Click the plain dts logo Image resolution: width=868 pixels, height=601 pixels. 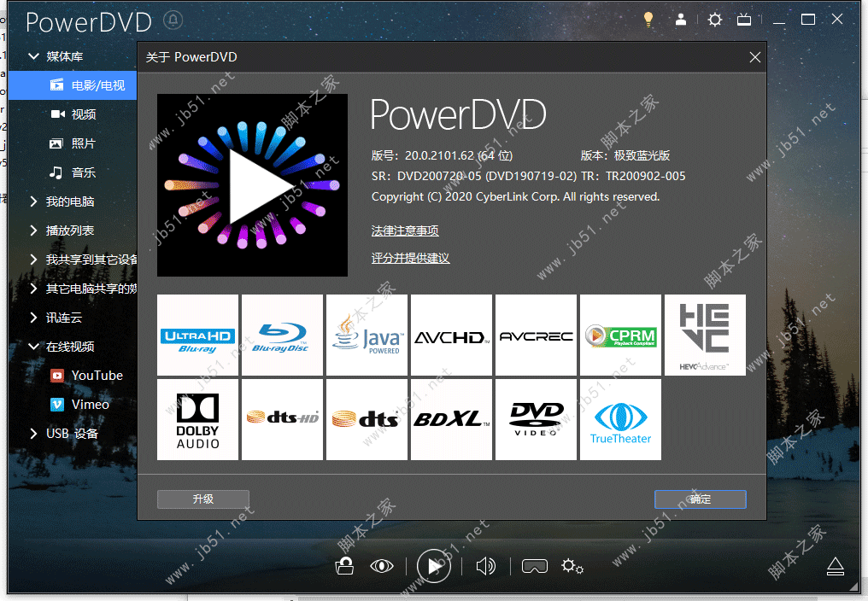(367, 419)
